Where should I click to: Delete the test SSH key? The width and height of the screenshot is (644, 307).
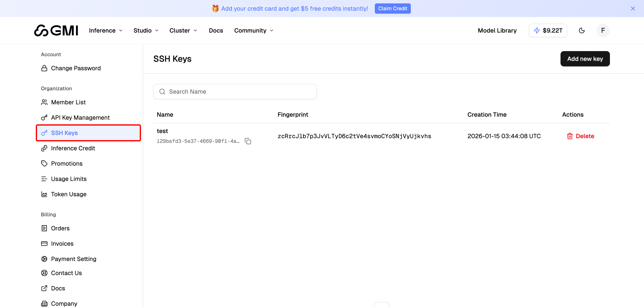[x=580, y=136]
